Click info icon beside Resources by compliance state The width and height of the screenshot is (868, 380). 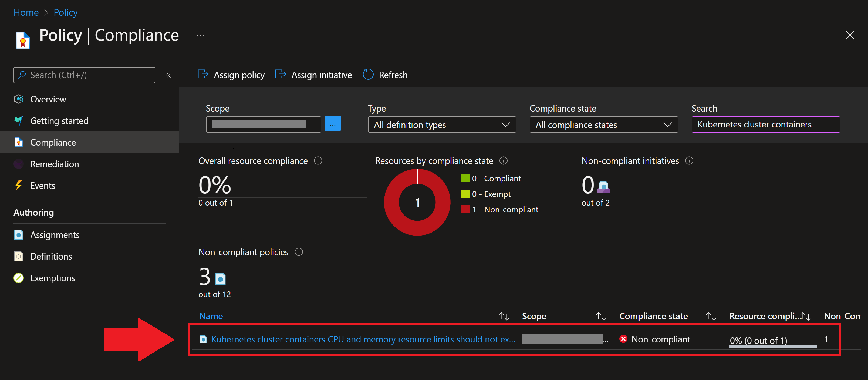(503, 160)
